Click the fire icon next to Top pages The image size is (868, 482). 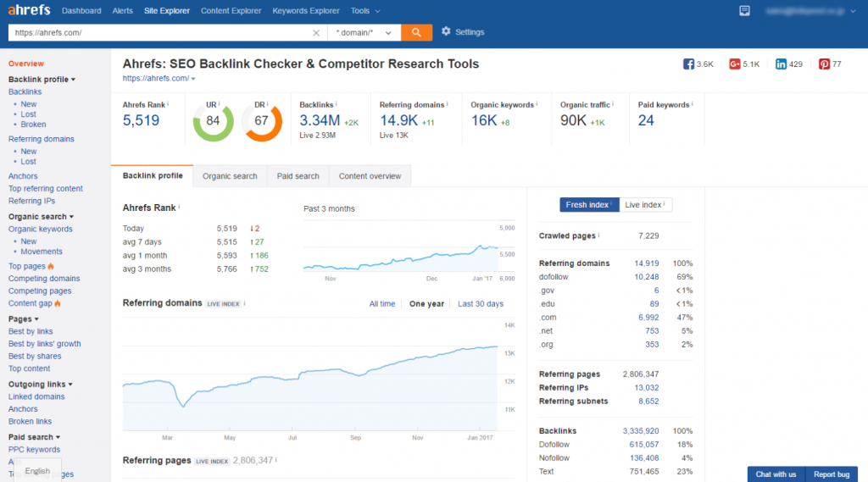pyautogui.click(x=51, y=266)
